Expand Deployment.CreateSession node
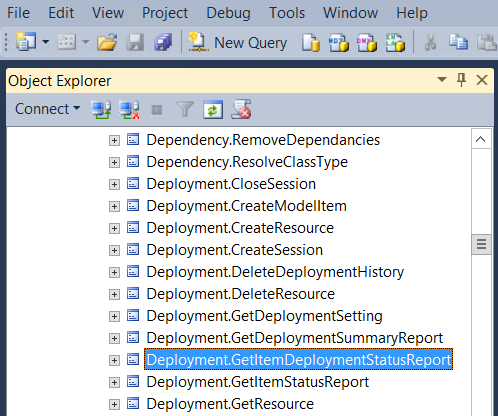The image size is (498, 416). 114,250
